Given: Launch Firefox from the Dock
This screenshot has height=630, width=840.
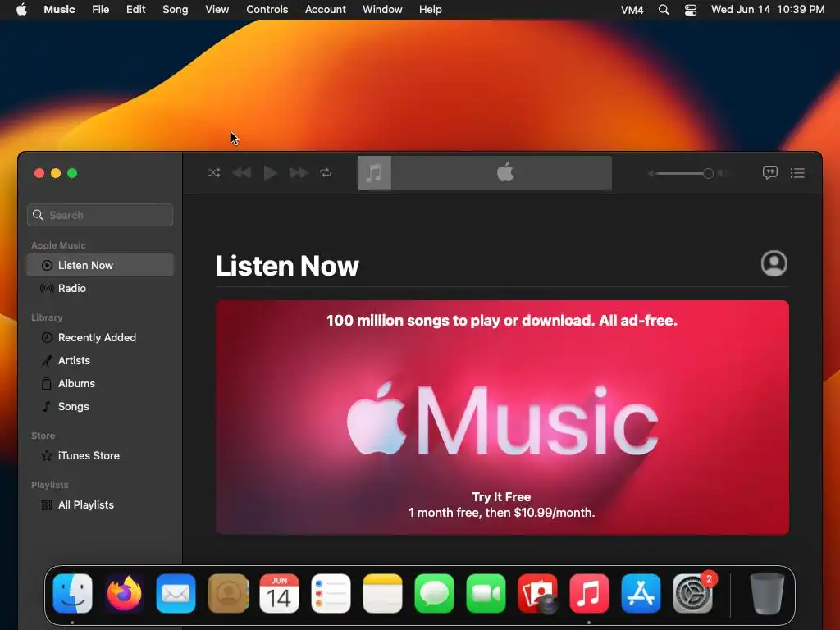Looking at the screenshot, I should click(x=125, y=594).
